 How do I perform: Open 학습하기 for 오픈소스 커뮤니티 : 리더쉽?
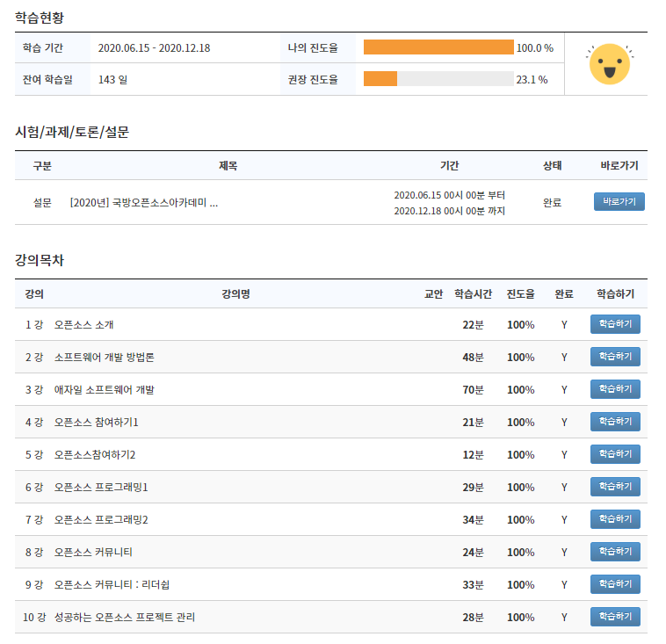click(x=615, y=584)
